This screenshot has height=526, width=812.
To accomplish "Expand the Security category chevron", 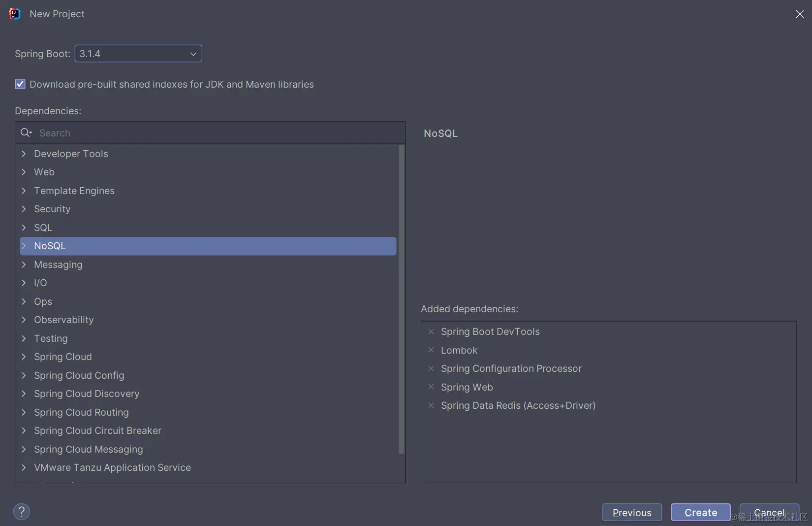I will [24, 209].
